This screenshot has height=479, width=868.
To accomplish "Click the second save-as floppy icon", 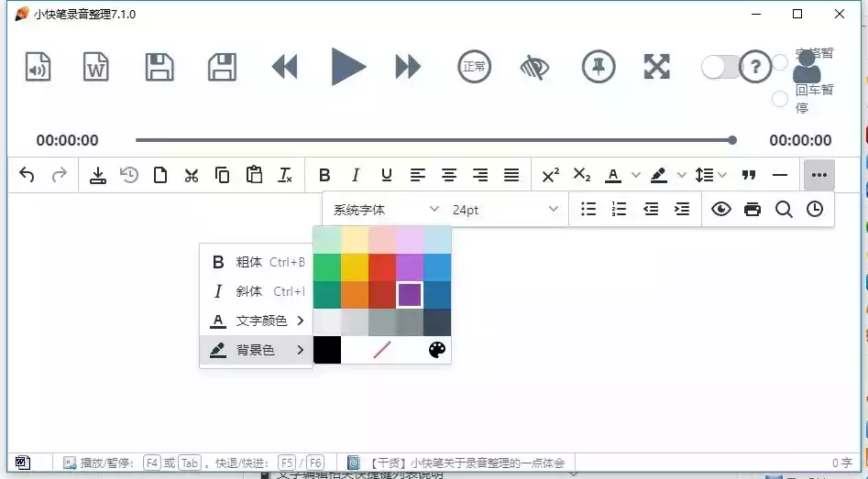I will tap(222, 67).
